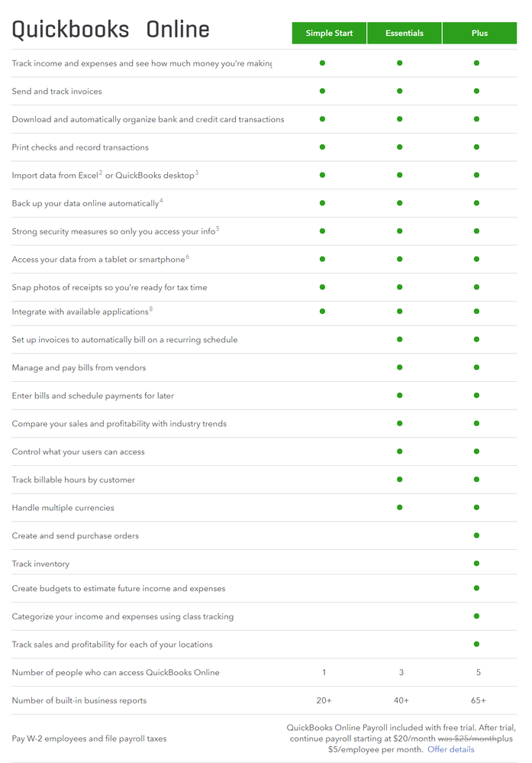Click Plus dot for Create budgets row
The image size is (532, 763).
coord(476,588)
